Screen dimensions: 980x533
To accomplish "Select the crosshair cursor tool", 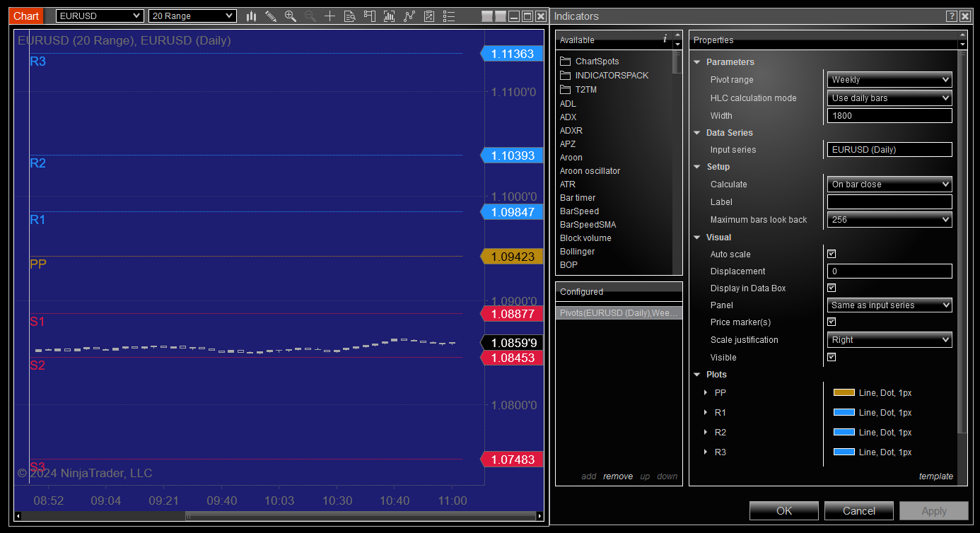I will [x=329, y=16].
